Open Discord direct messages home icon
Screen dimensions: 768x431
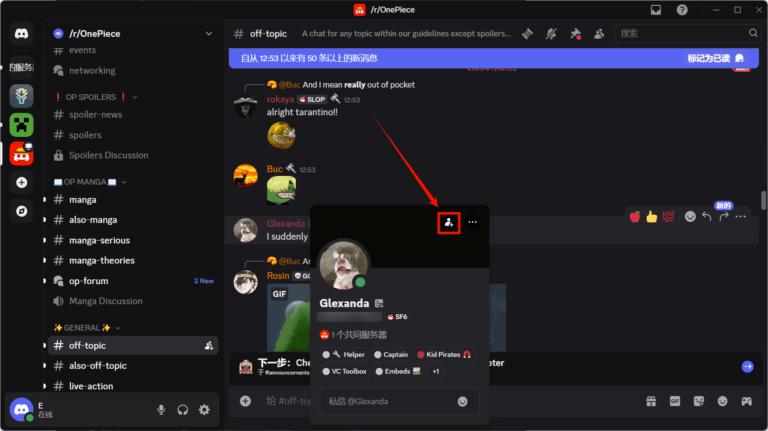(x=21, y=34)
